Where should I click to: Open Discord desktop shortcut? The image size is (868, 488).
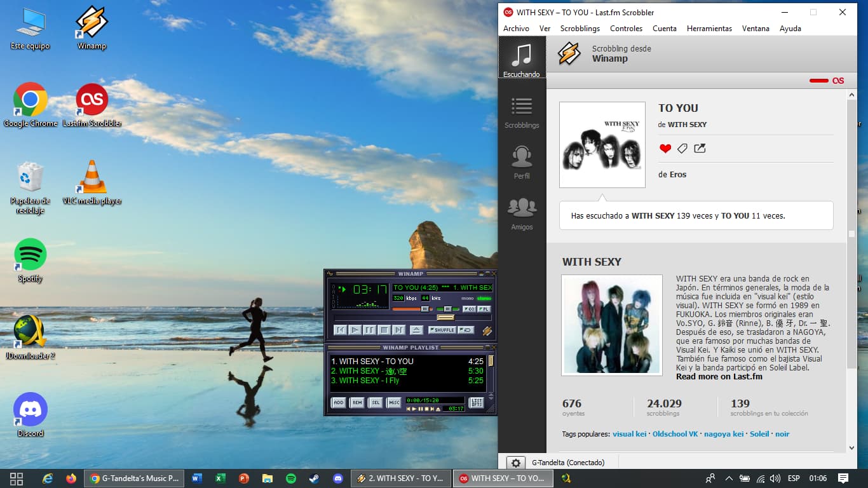(30, 416)
